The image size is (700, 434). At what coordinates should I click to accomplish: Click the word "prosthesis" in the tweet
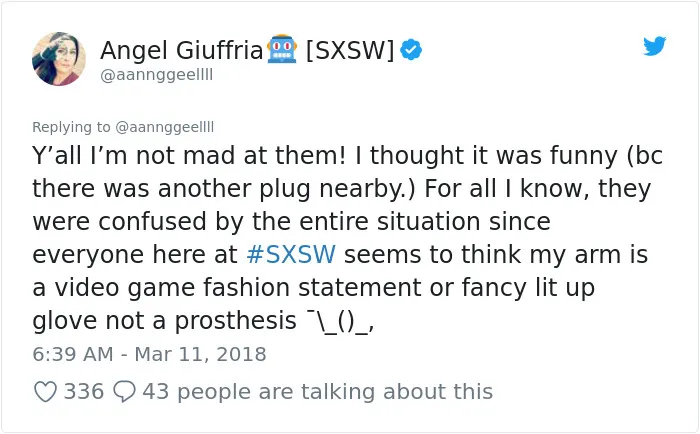[x=235, y=321]
